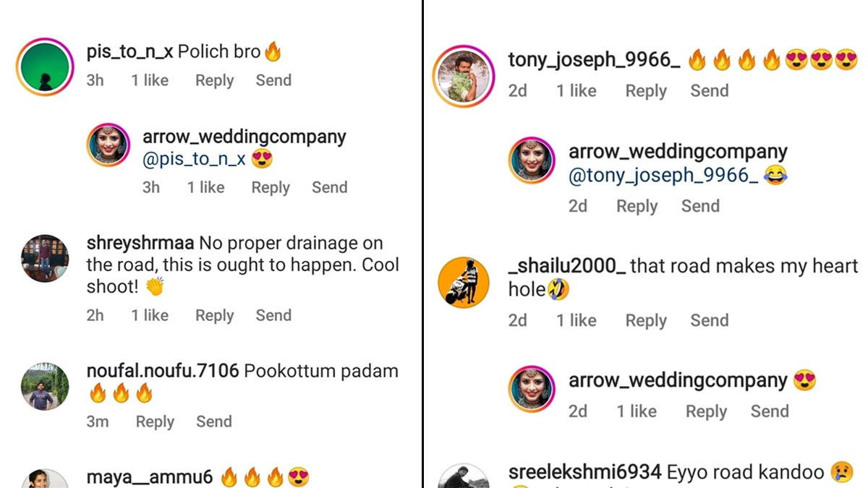View likes on _shailu2000_'s comment
This screenshot has width=868, height=488.
pyautogui.click(x=576, y=320)
